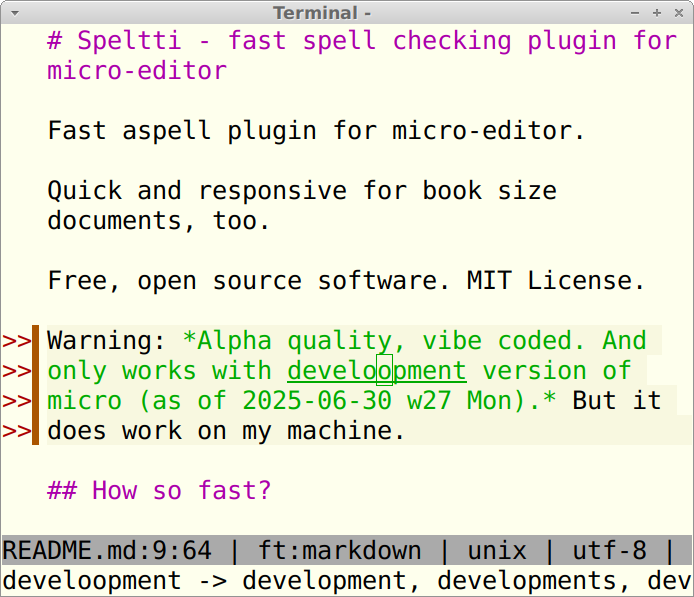Click the misspelled word 'develoopment'
The height and width of the screenshot is (597, 694).
coord(377,370)
